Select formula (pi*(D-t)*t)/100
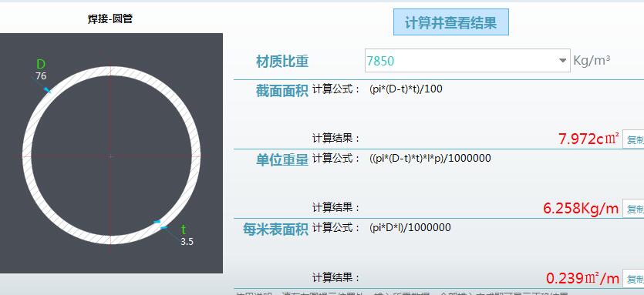 tap(406, 89)
